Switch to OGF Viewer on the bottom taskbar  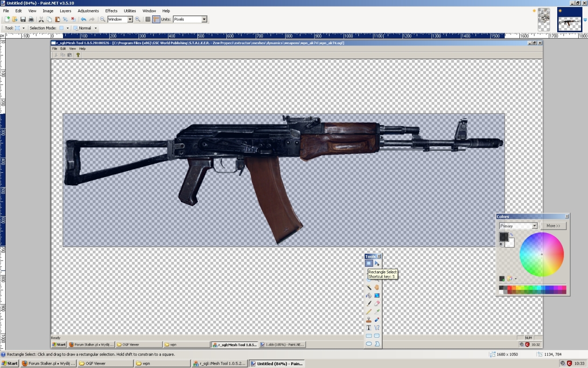105,363
